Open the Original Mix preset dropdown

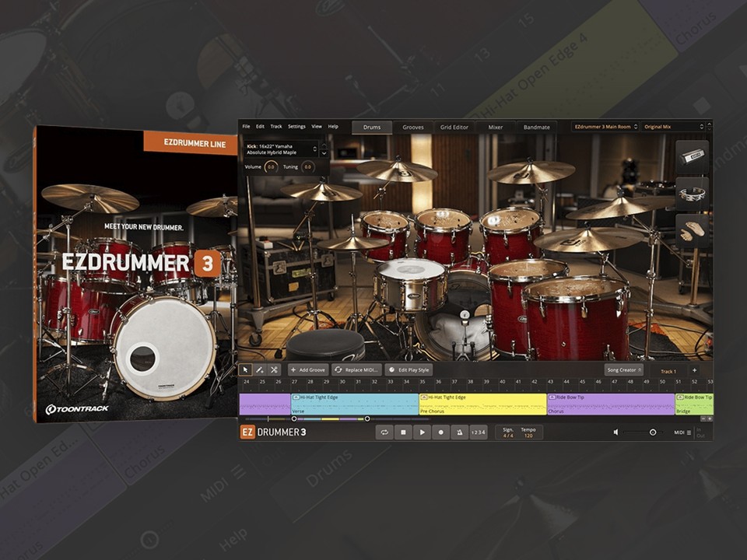(x=673, y=127)
